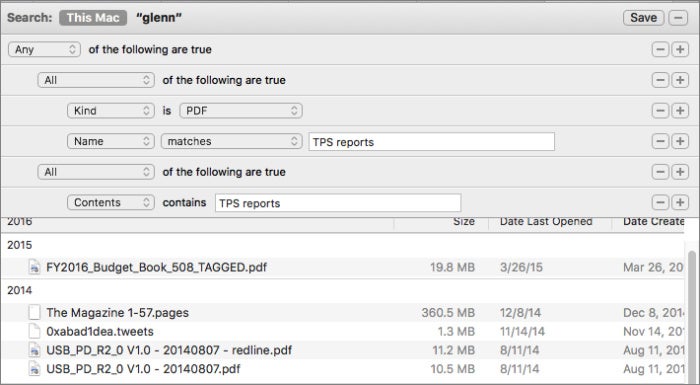The width and height of the screenshot is (700, 385).
Task: Remove the Contents contains rule
Action: (660, 202)
